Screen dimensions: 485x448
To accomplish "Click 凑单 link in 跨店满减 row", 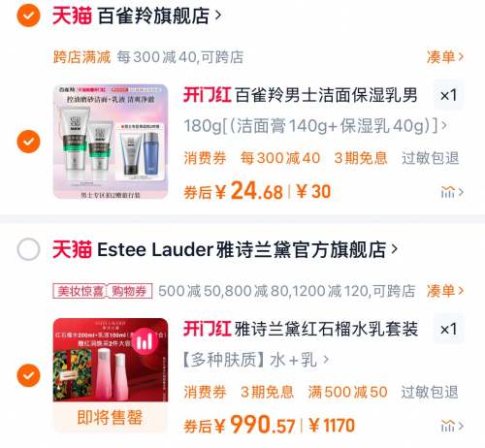I will coord(445,57).
